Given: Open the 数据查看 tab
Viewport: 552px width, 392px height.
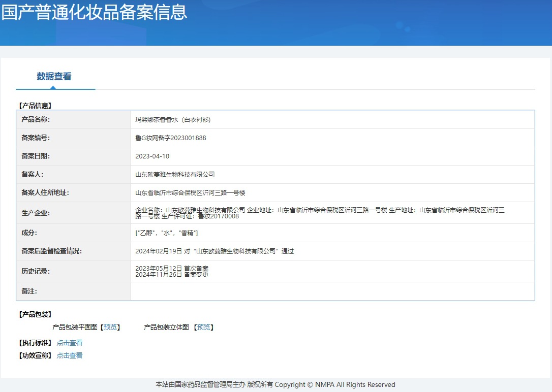Looking at the screenshot, I should point(54,76).
